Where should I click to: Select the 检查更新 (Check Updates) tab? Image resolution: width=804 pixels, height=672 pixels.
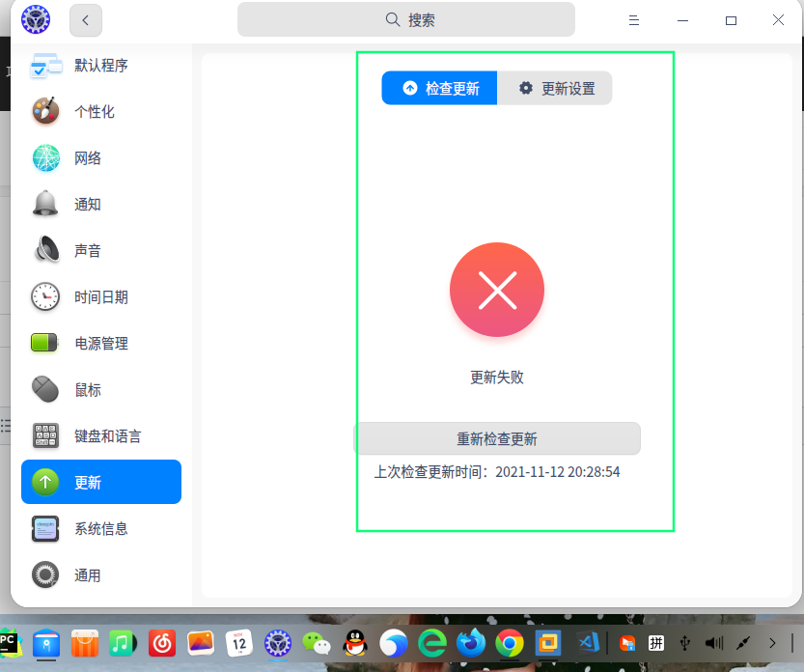[439, 87]
